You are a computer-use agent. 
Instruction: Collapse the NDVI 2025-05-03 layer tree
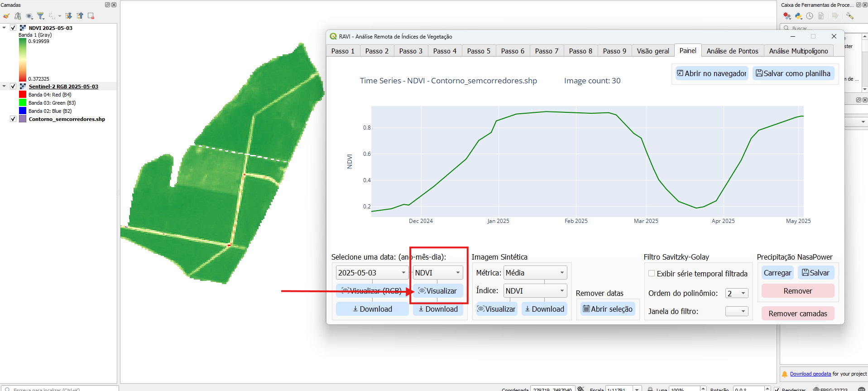coord(4,28)
